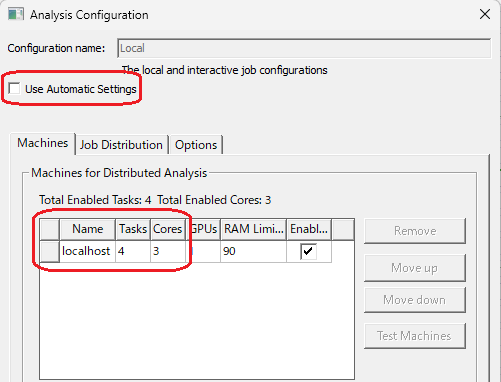Open the Job Distribution tab
Screen dimensions: 501x382
pos(121,145)
